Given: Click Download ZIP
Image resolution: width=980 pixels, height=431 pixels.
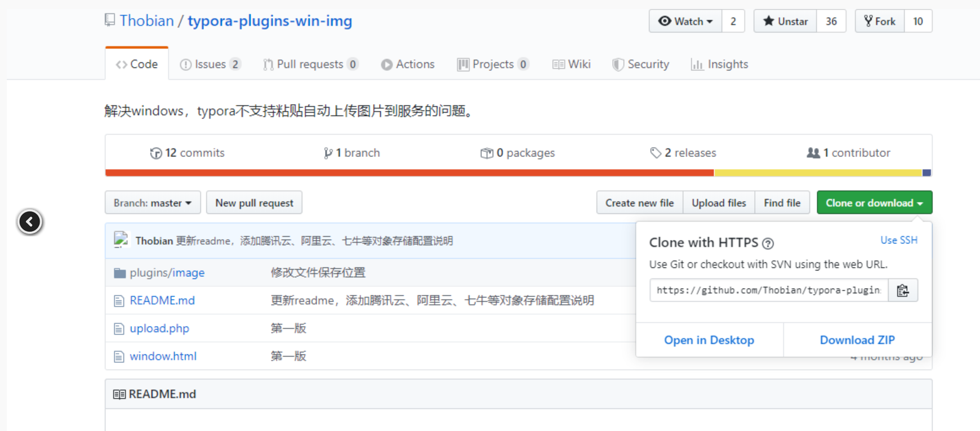Looking at the screenshot, I should (x=857, y=340).
